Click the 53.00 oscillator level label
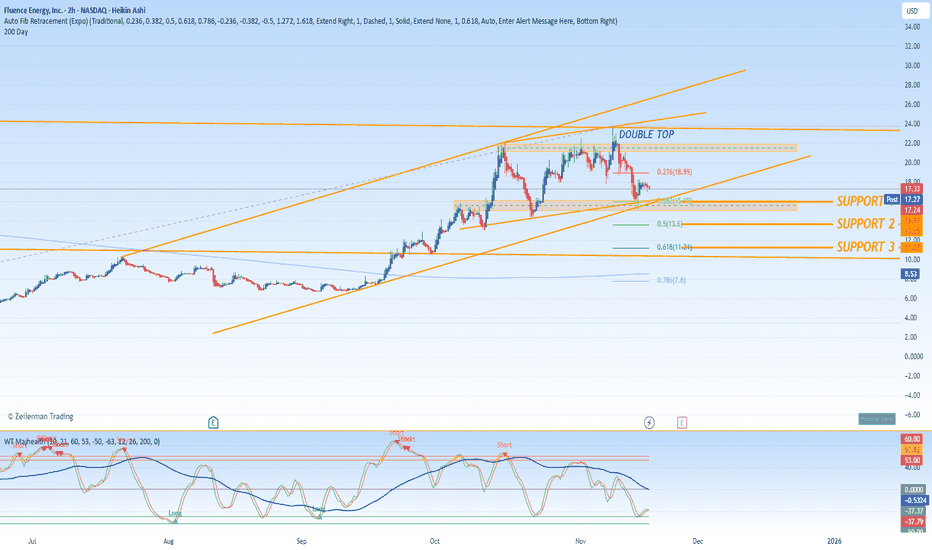The image size is (932, 550). pyautogui.click(x=912, y=460)
